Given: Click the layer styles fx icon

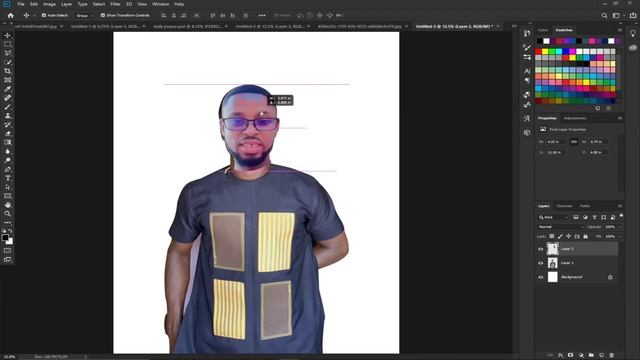Looking at the screenshot, I should (560, 355).
